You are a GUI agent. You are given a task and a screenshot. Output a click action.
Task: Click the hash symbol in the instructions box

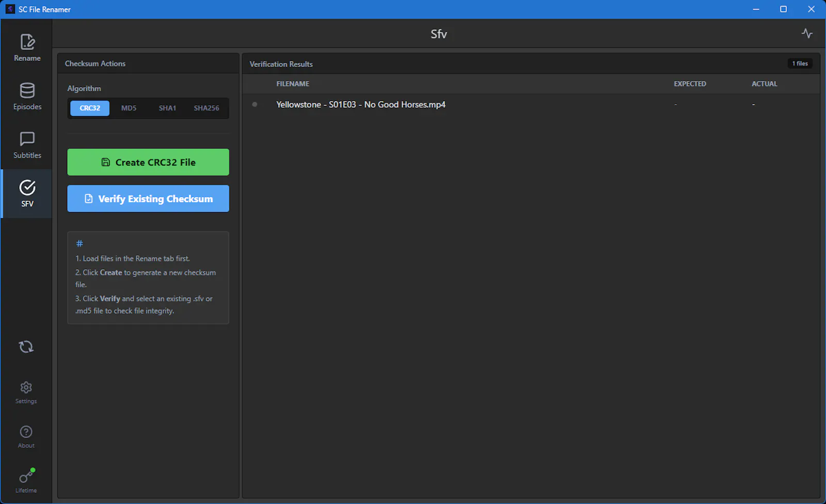click(x=80, y=243)
